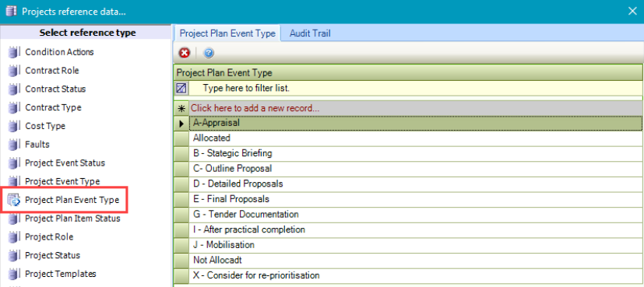The width and height of the screenshot is (644, 287).
Task: Open the blue help icon in toolbar
Action: click(209, 53)
